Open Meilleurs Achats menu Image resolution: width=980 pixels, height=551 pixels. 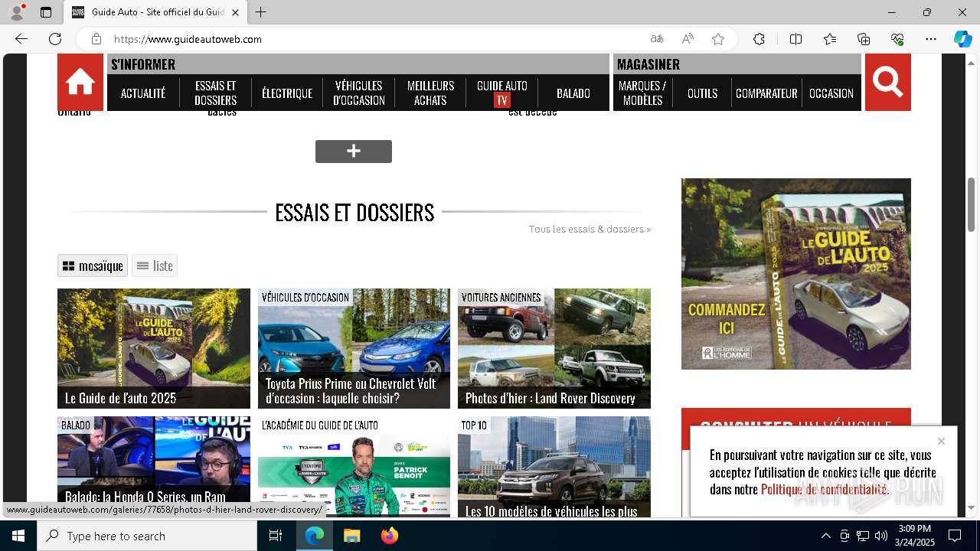(430, 93)
